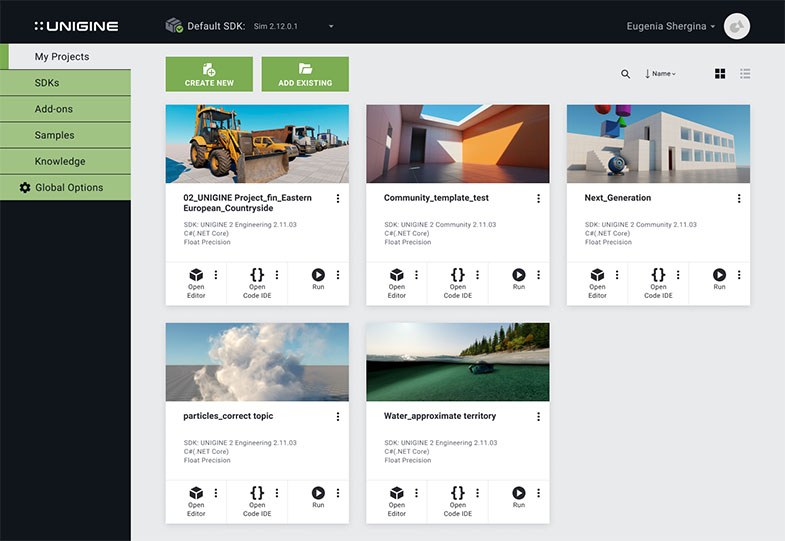Open Editor for particles_correct topic project
Viewport: 785px width, 541px height.
tap(196, 498)
